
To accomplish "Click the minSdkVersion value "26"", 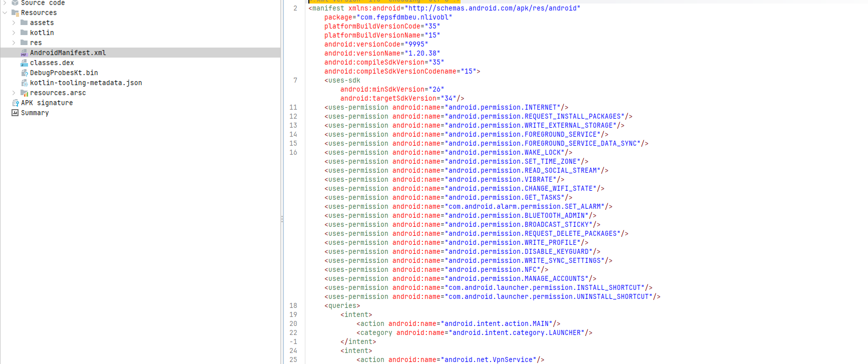I will tap(437, 89).
